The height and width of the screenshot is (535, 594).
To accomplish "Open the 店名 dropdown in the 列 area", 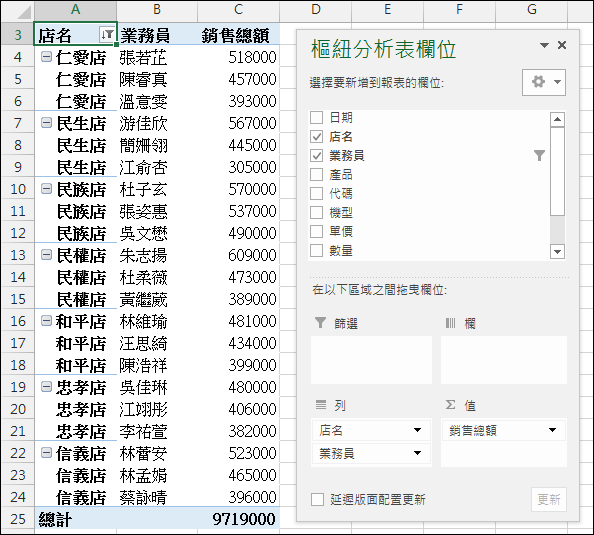I will click(417, 430).
